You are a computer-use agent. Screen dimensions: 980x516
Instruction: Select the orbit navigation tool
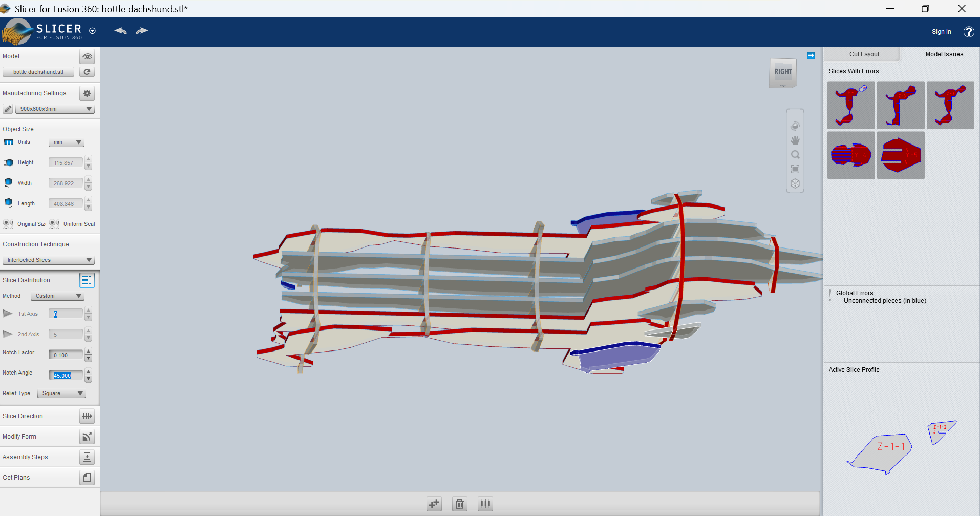795,126
